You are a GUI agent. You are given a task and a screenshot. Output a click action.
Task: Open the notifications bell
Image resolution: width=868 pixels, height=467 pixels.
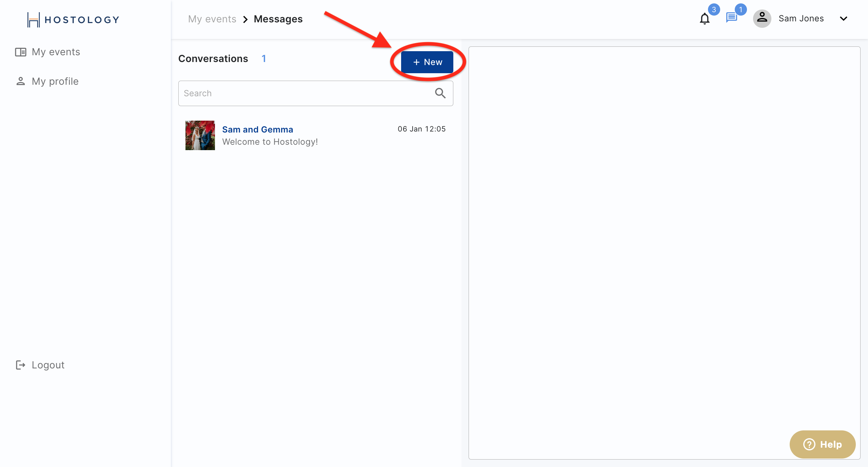pyautogui.click(x=705, y=19)
